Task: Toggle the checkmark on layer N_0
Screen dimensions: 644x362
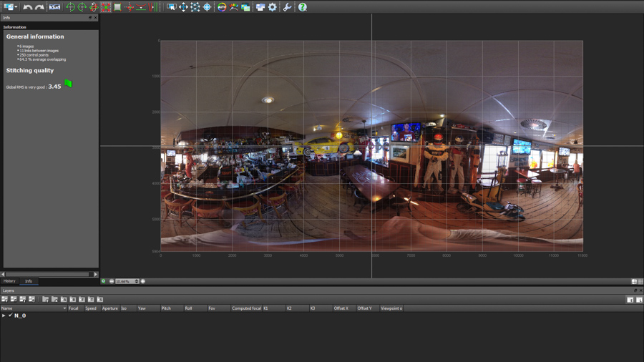Action: point(10,315)
